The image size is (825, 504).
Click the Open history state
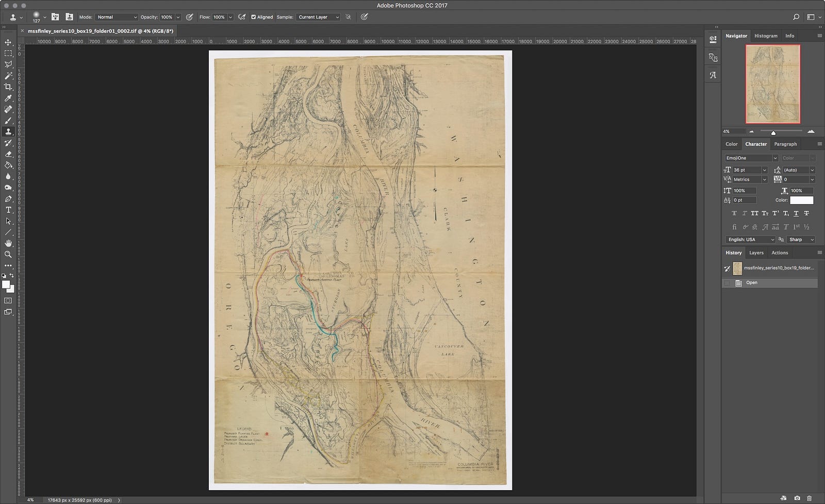pyautogui.click(x=752, y=283)
